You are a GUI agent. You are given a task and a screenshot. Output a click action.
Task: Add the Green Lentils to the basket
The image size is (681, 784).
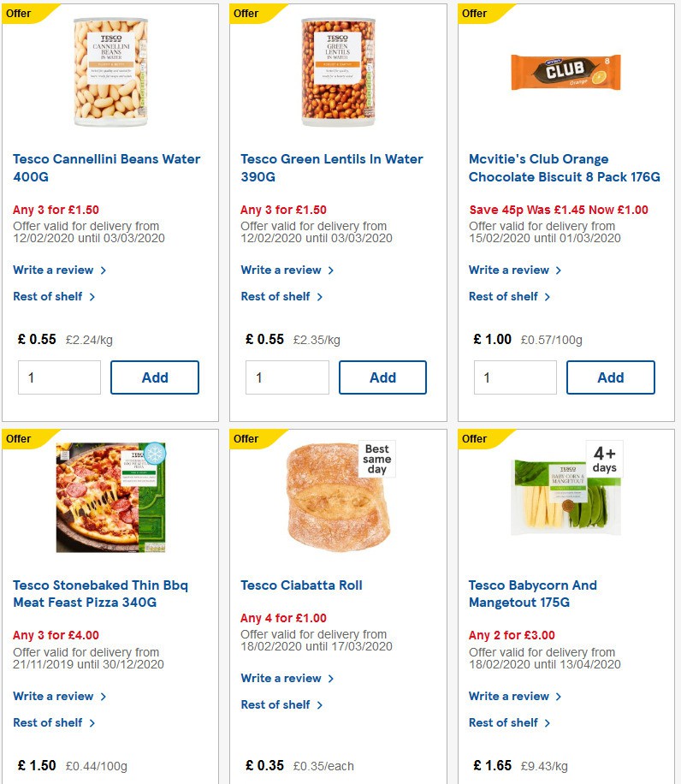click(382, 377)
